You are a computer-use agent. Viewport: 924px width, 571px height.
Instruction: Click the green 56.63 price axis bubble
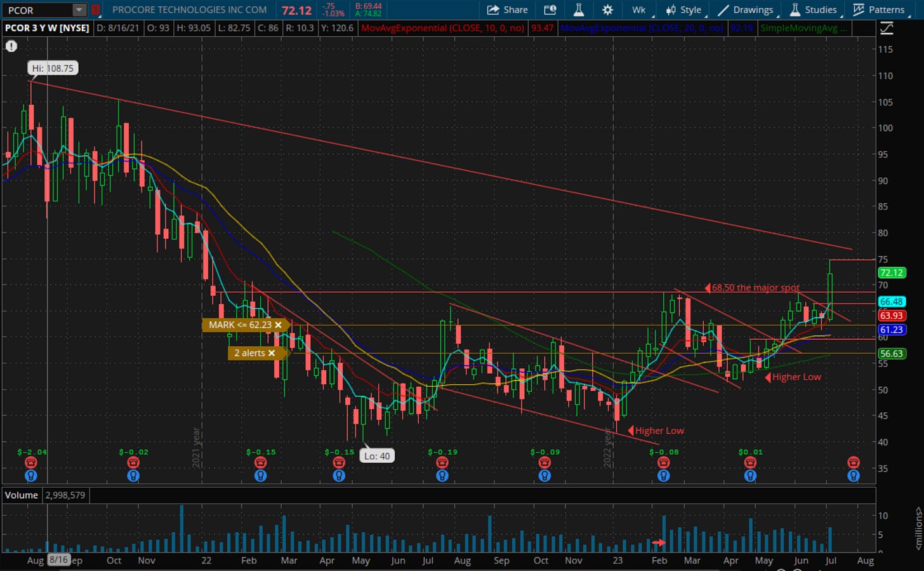892,354
